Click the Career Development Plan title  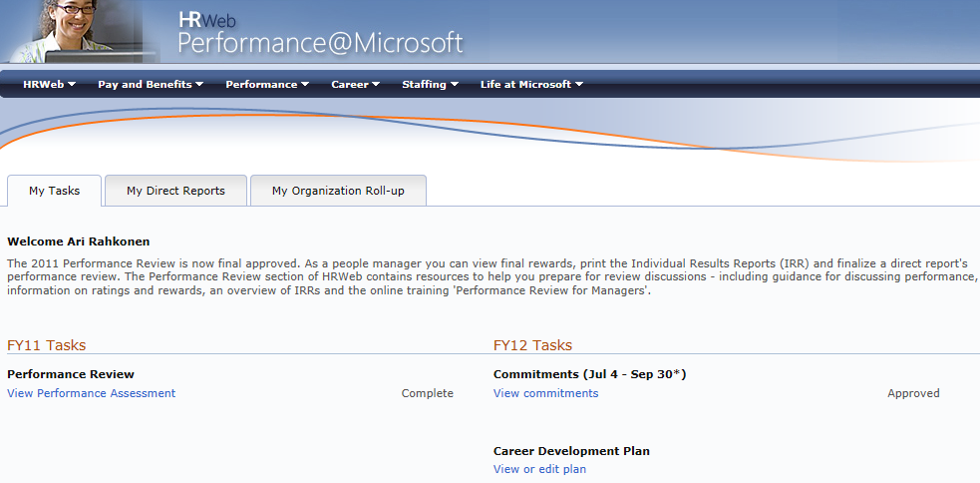tap(571, 451)
